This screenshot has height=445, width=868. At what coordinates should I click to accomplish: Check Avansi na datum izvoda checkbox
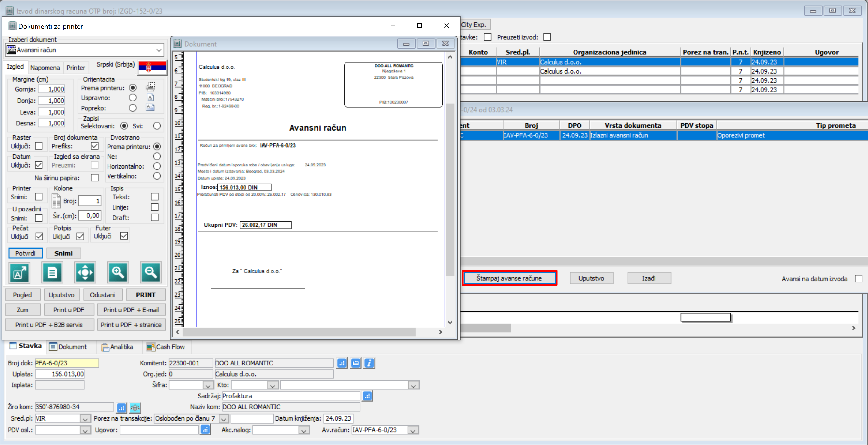(859, 279)
